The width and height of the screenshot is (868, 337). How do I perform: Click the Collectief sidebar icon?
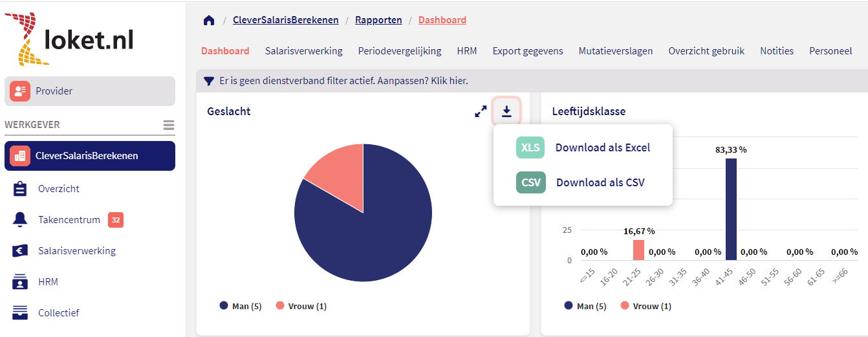pos(20,313)
